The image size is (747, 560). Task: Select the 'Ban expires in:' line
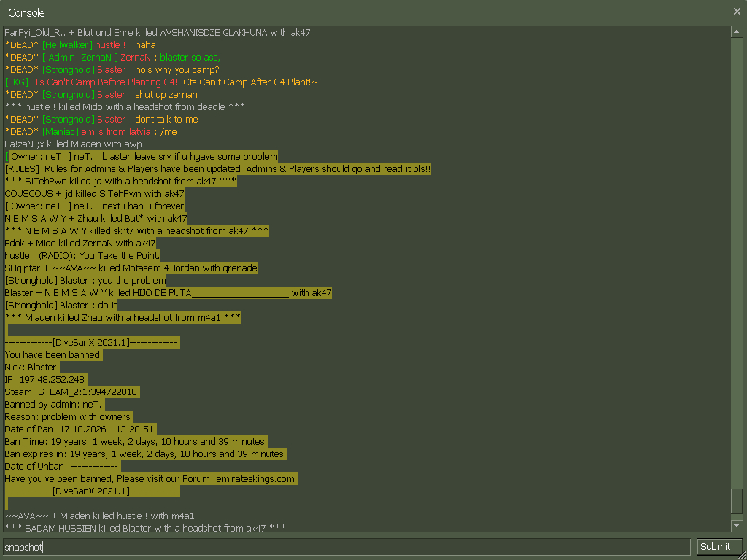[x=145, y=454]
